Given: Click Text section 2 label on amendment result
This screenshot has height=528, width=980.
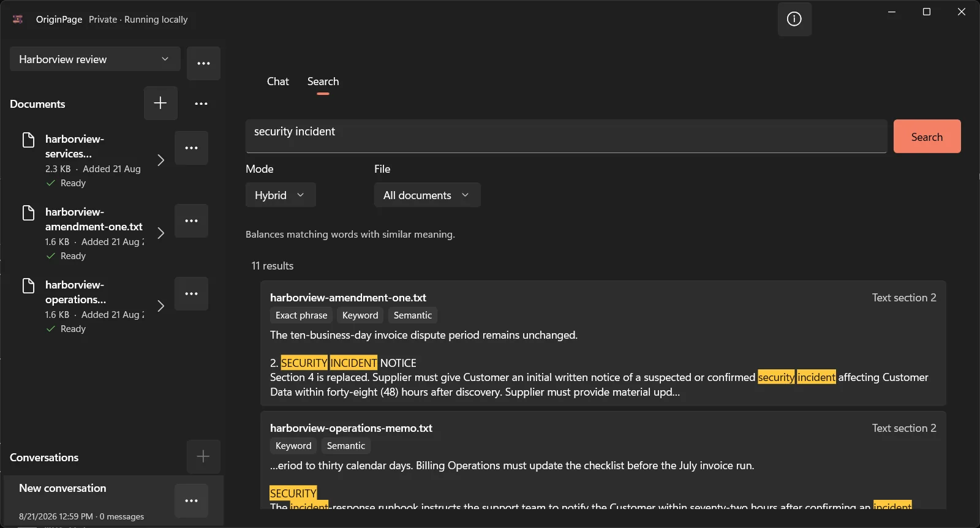Looking at the screenshot, I should [904, 297].
